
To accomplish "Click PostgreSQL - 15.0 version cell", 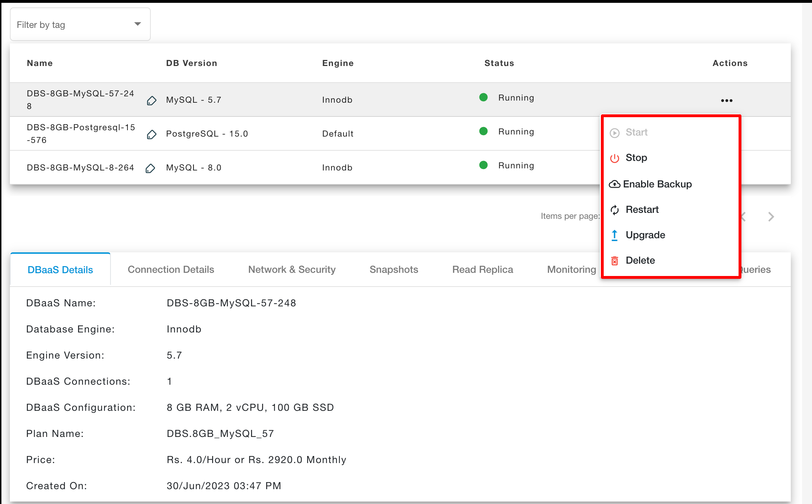I will [x=207, y=134].
